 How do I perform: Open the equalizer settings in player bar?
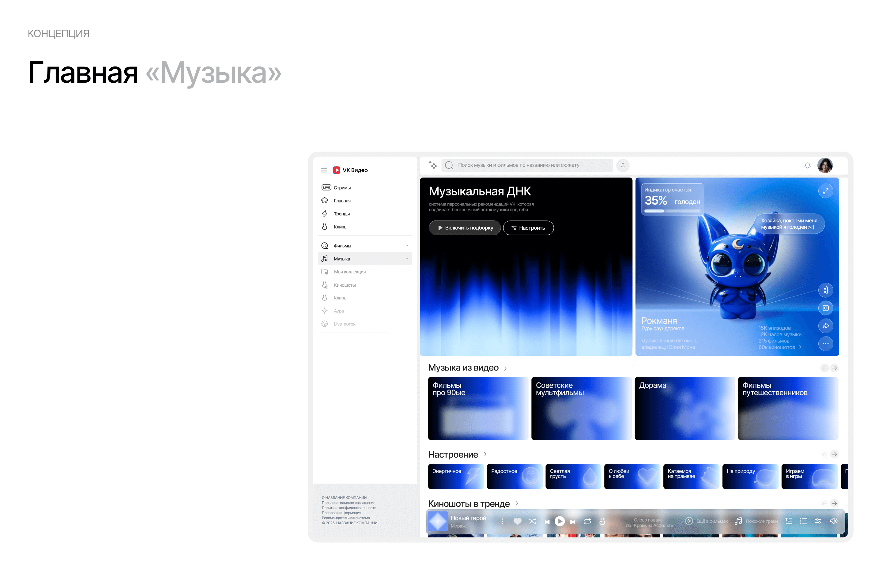click(x=818, y=521)
